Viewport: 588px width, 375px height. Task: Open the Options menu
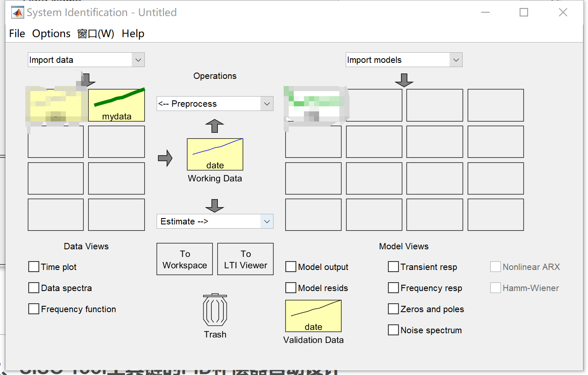51,33
